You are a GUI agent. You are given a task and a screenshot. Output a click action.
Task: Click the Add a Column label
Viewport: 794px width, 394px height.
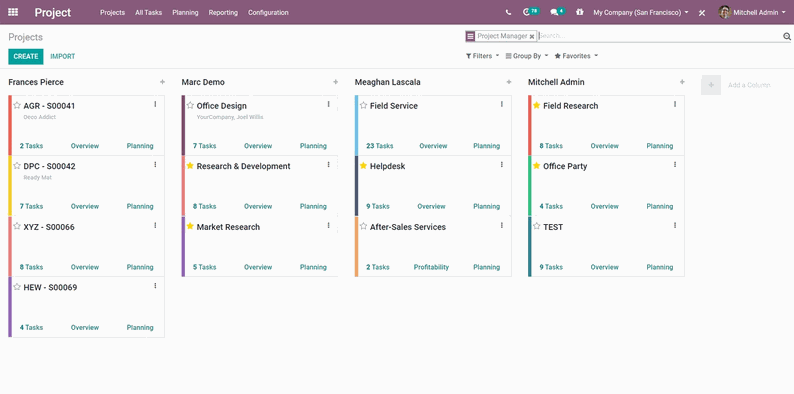749,85
